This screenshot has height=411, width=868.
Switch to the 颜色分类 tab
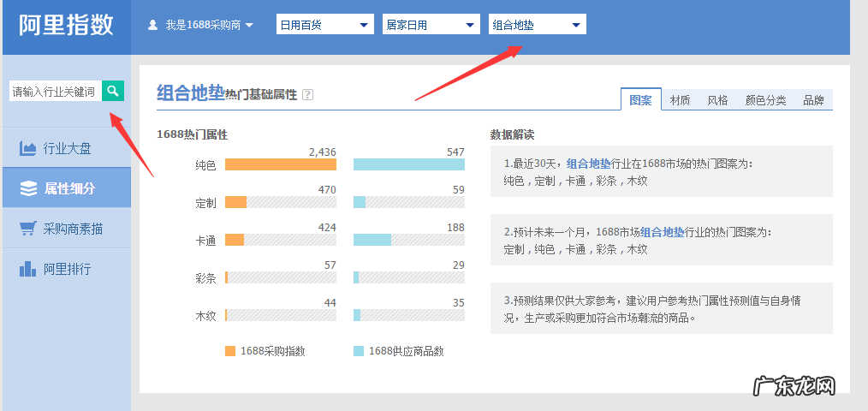point(765,100)
